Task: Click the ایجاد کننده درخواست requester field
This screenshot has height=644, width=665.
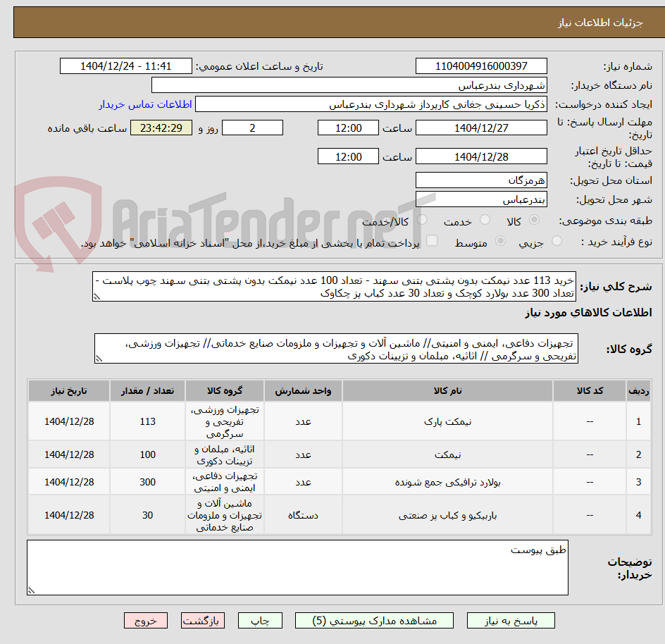Action: 371,104
